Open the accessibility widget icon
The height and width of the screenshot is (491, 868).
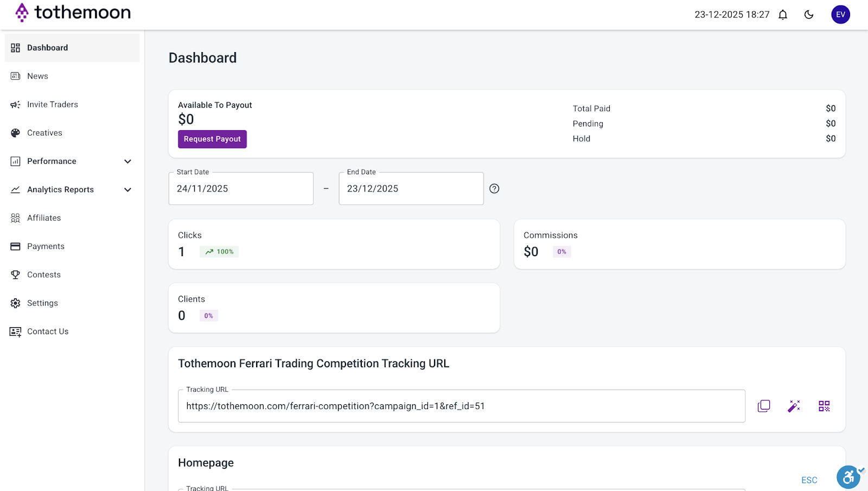coord(850,477)
